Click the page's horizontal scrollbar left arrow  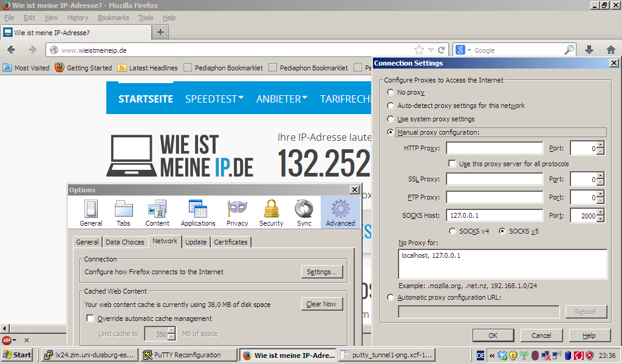[x=5, y=328]
